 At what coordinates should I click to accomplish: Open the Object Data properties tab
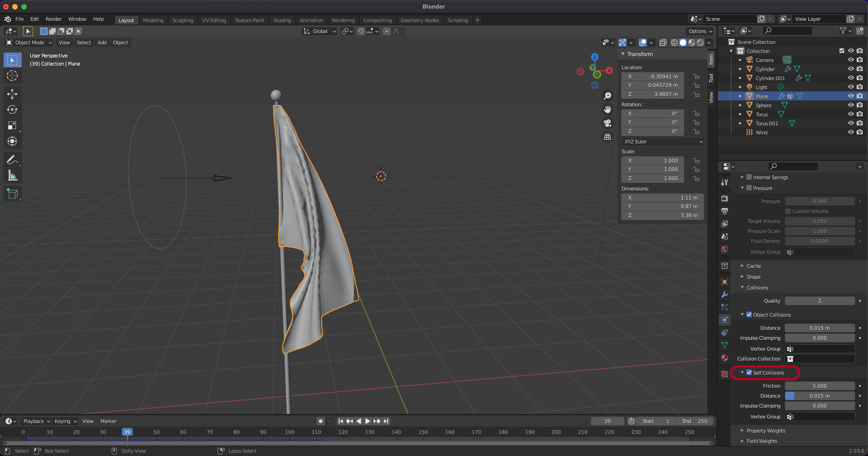(725, 345)
